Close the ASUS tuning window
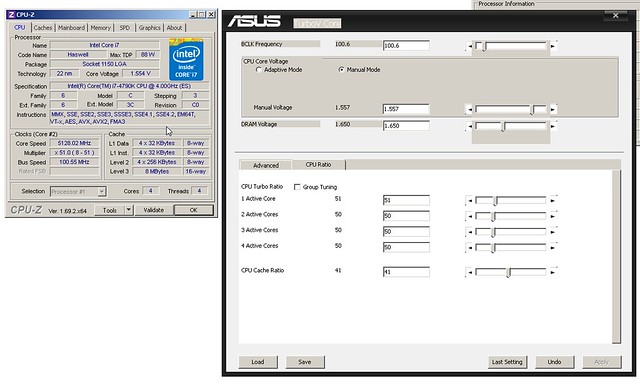 point(616,16)
